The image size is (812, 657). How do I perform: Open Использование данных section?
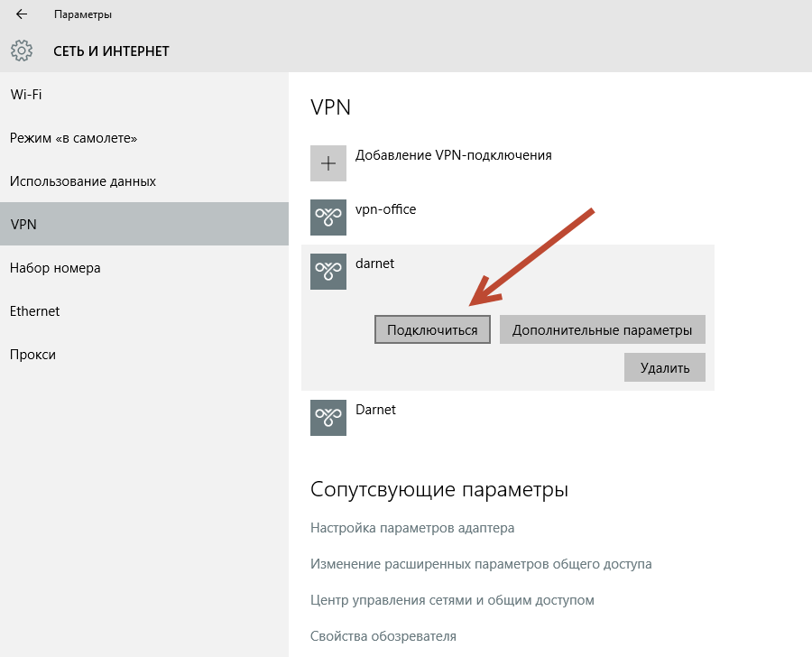point(83,181)
